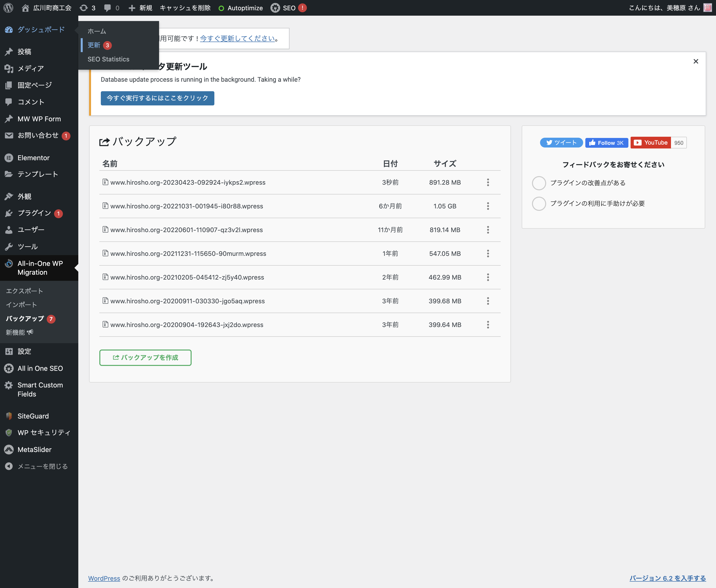Dismiss the database update notice

(x=696, y=61)
